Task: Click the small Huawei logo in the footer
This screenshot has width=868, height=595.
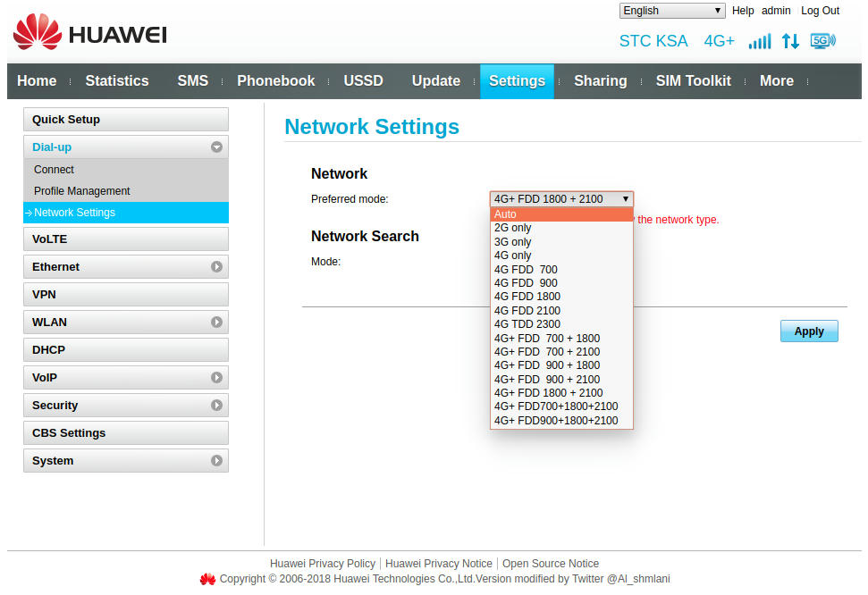Action: point(207,579)
